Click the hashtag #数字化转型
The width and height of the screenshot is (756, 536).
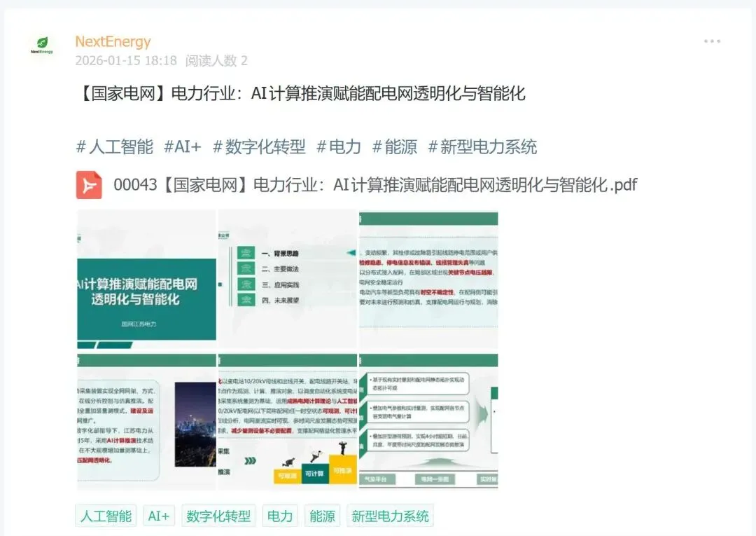click(259, 146)
